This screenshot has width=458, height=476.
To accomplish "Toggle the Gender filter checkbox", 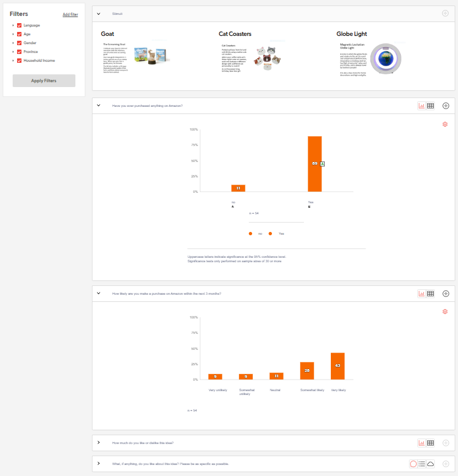I will (x=19, y=43).
